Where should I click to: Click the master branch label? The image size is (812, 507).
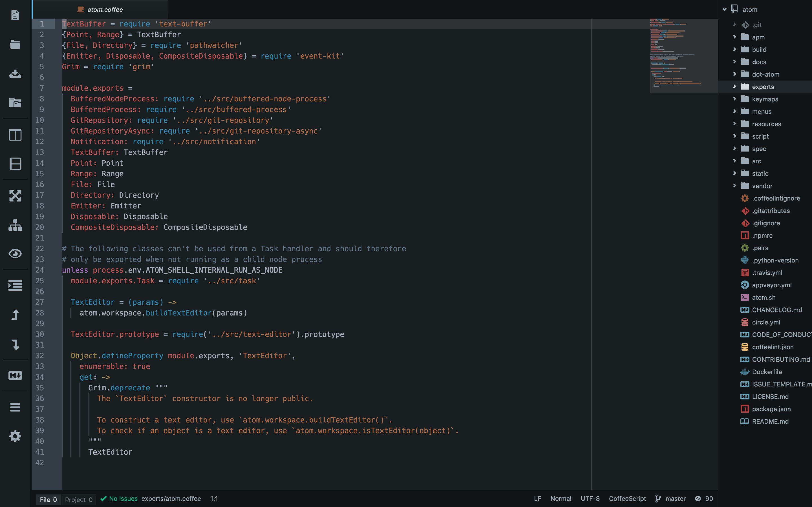(675, 498)
